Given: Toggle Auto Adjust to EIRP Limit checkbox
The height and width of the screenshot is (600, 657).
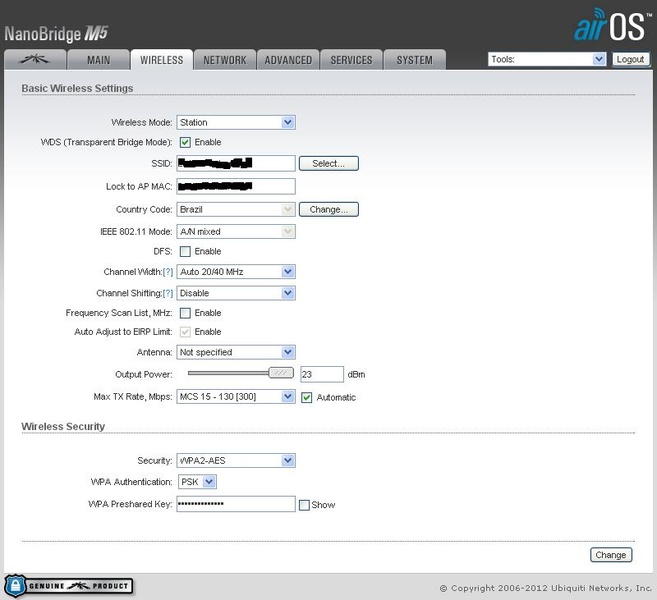Looking at the screenshot, I should pyautogui.click(x=185, y=332).
